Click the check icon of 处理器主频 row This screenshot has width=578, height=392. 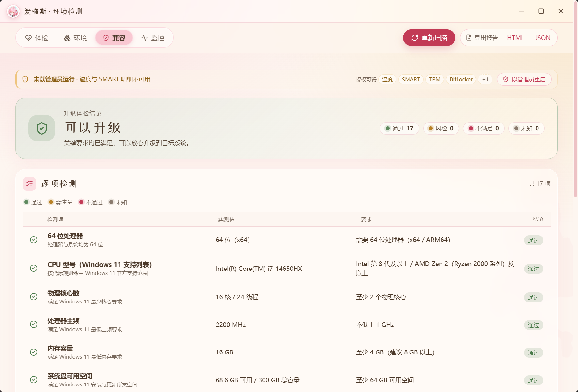click(34, 324)
